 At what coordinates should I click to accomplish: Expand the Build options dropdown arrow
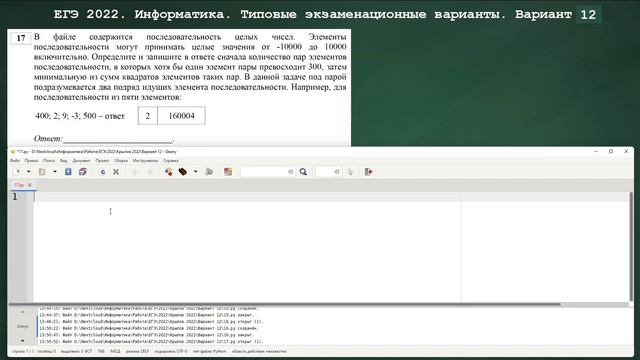[x=196, y=172]
